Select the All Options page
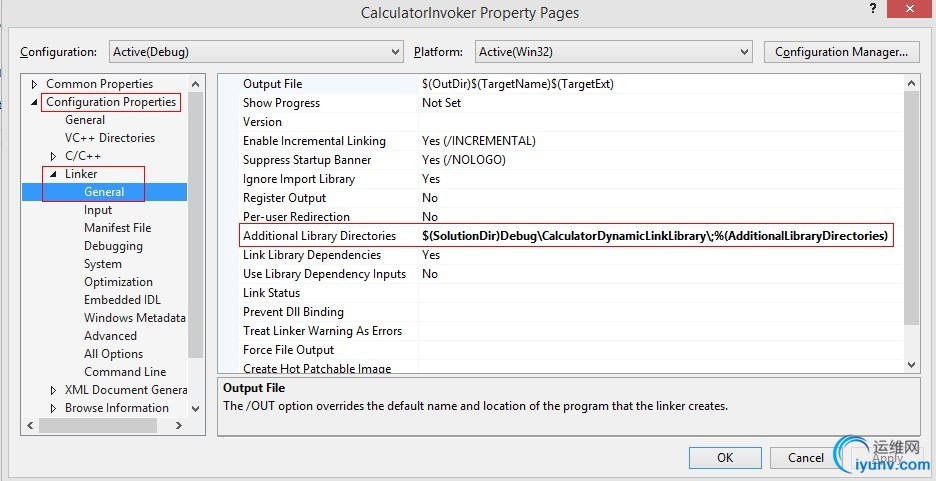This screenshot has height=481, width=936. [x=113, y=354]
